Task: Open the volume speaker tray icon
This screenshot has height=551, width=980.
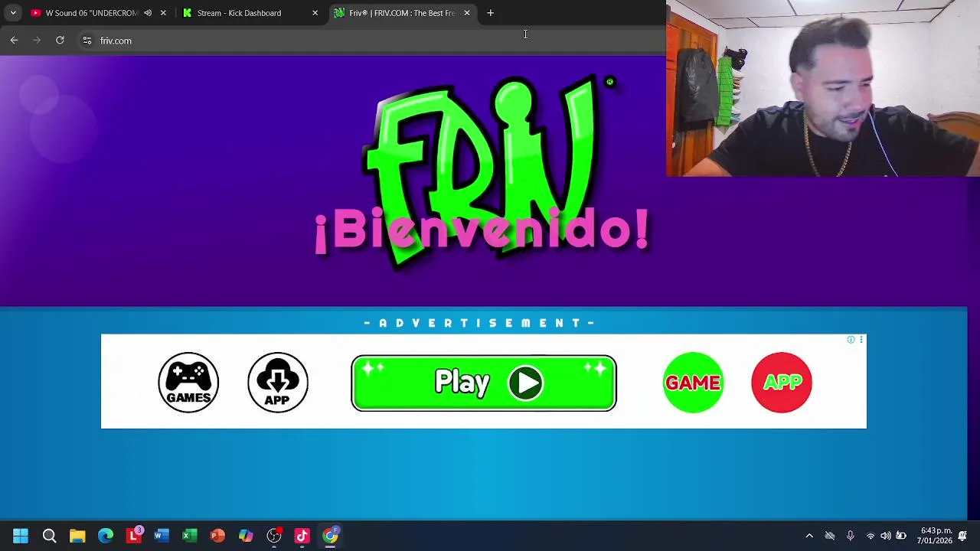Action: pos(886,536)
